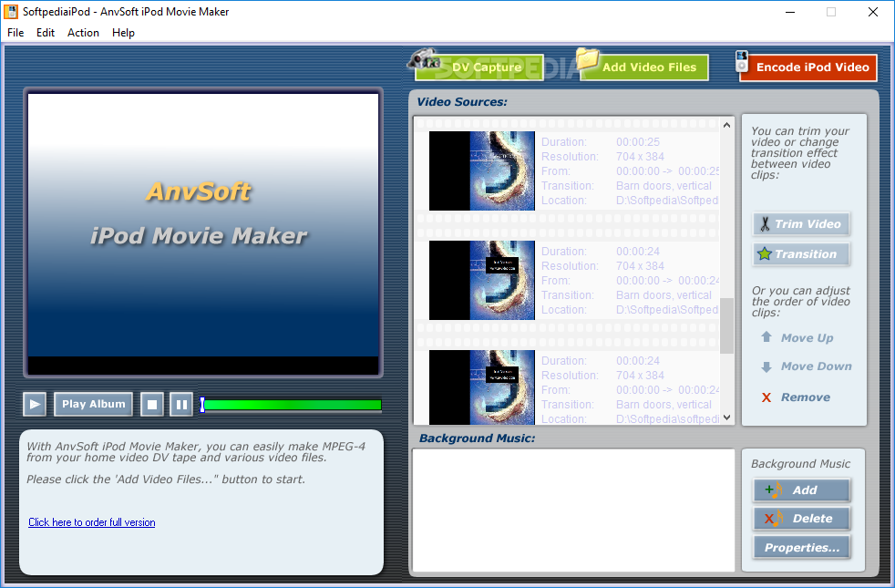This screenshot has width=895, height=588.
Task: Click scroll up arrow in Video Sources
Action: (726, 125)
